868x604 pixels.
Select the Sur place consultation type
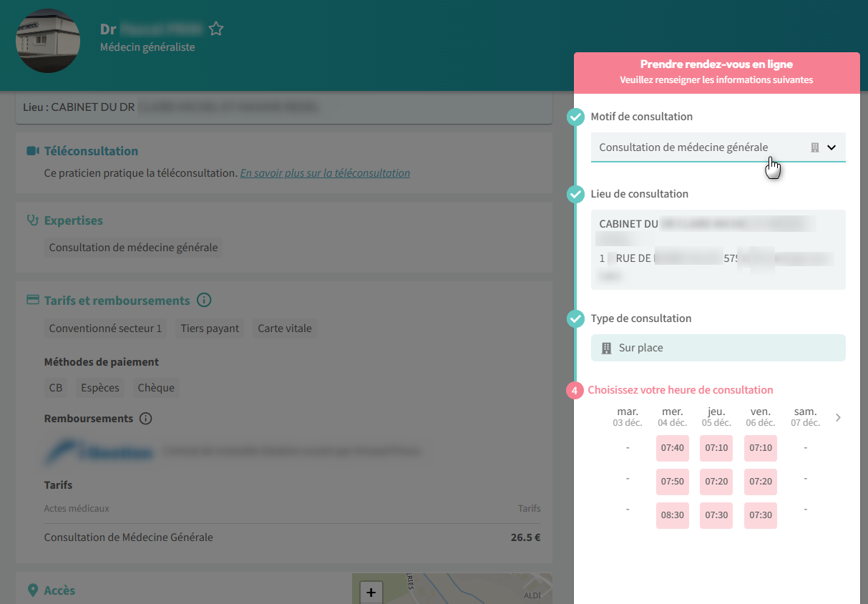pos(718,348)
